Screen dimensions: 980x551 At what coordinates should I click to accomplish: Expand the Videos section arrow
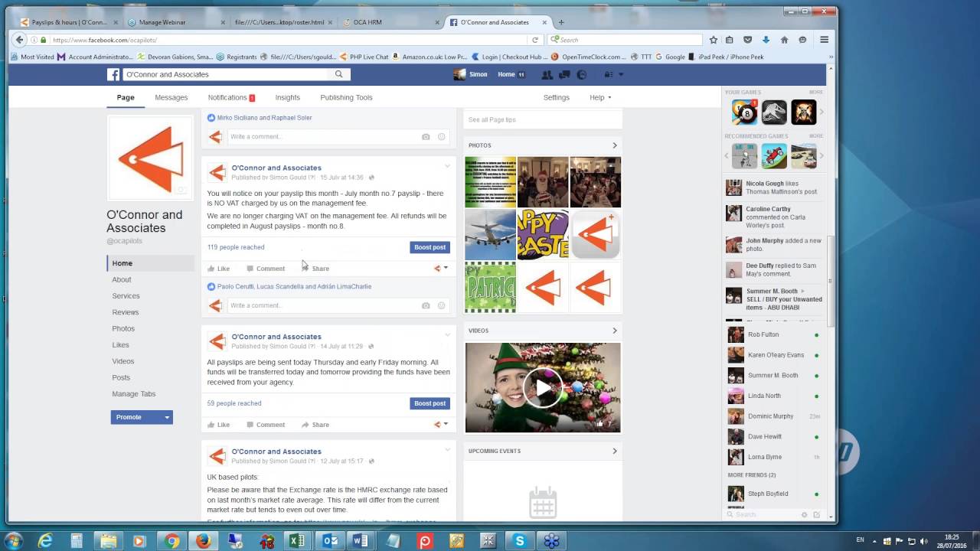[x=614, y=331]
